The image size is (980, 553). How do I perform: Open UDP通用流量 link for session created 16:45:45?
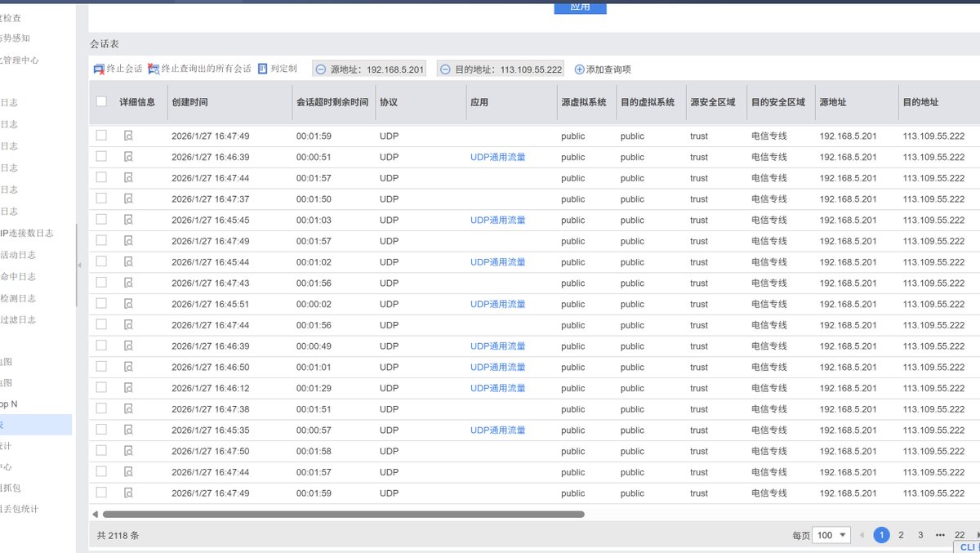click(497, 220)
